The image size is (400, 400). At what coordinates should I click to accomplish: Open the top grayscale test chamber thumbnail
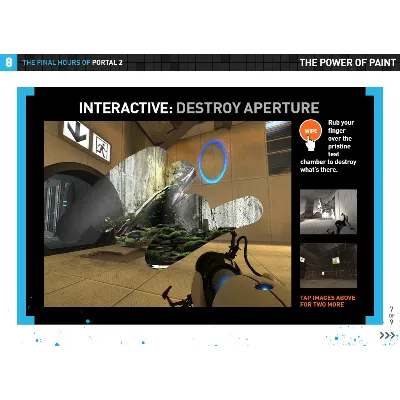click(x=328, y=212)
